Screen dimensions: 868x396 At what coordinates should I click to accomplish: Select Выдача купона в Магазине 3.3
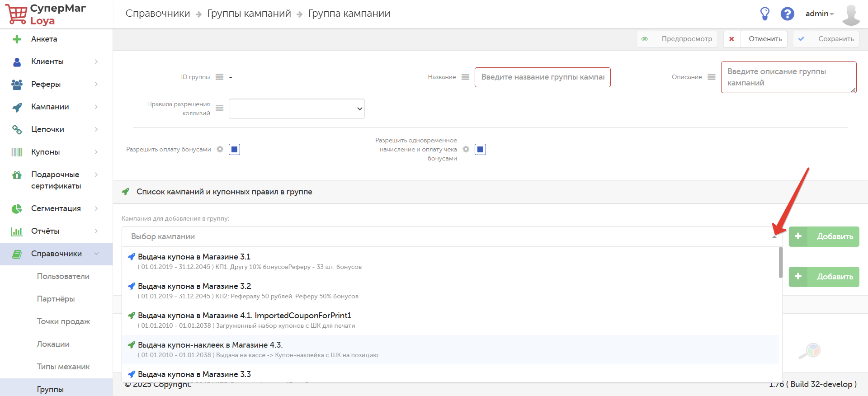click(450, 374)
